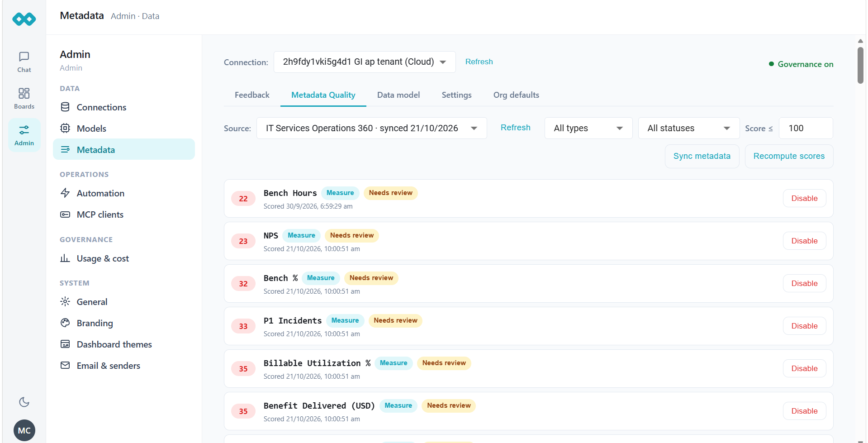Disable the P1 Incidents measure
Viewport: 868px width, 443px height.
point(804,326)
